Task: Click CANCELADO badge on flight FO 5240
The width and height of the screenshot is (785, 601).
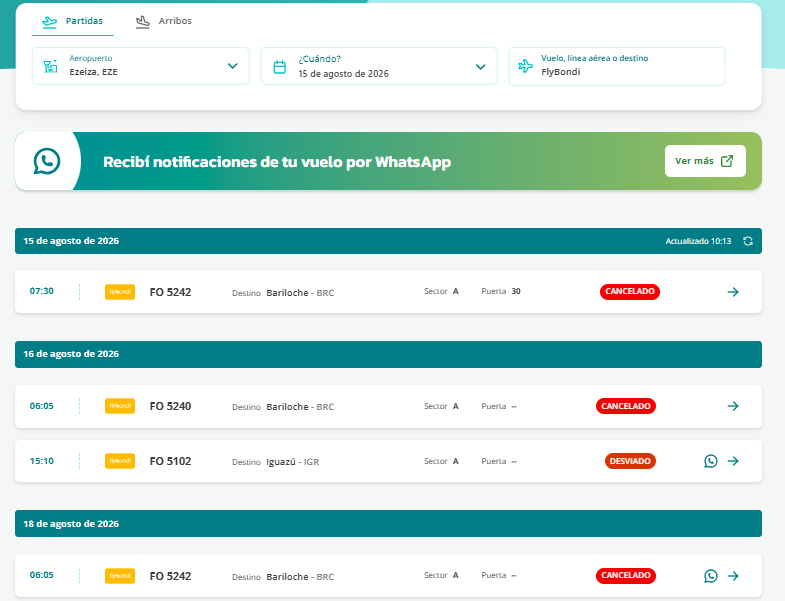Action: pos(626,406)
